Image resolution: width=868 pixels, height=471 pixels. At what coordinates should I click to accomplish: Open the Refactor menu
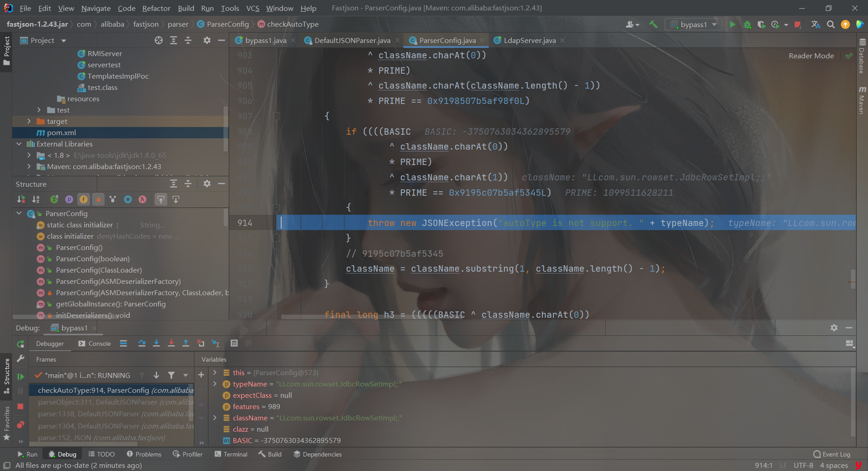pyautogui.click(x=156, y=8)
